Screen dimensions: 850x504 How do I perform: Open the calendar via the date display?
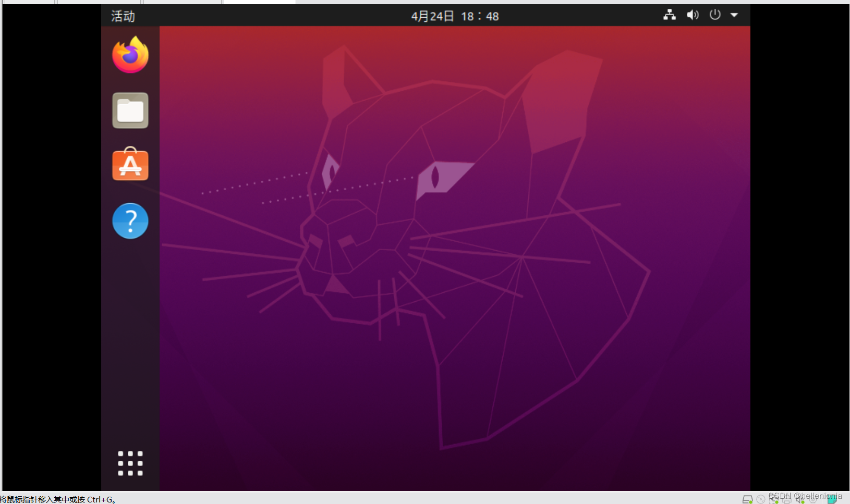(x=454, y=16)
